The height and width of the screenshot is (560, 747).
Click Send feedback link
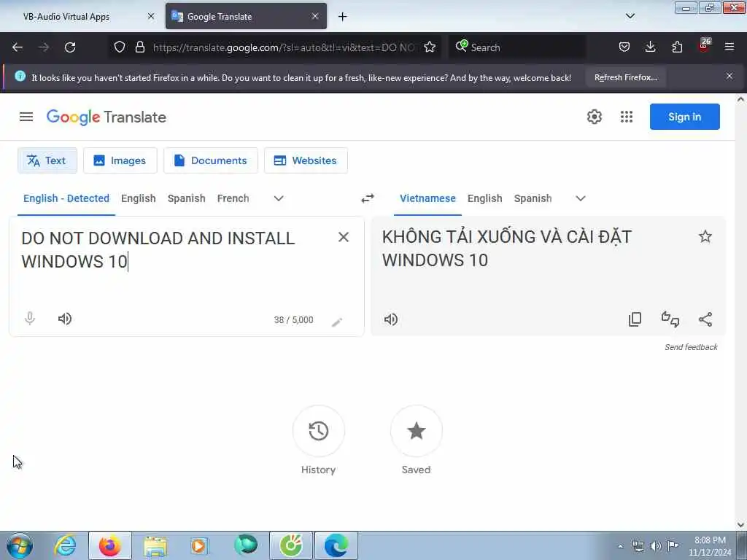[x=691, y=347]
